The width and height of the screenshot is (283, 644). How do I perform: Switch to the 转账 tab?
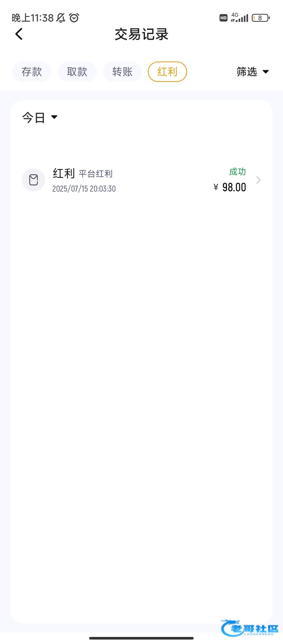pos(122,72)
